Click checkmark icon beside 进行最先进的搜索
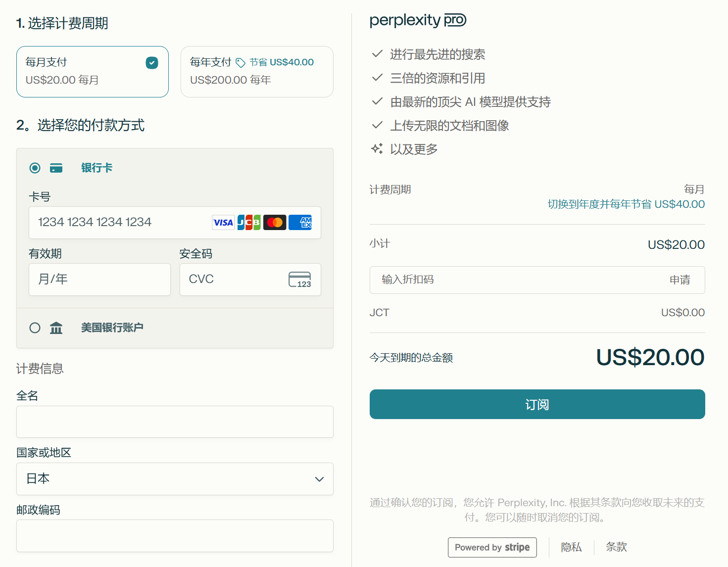 pos(377,53)
